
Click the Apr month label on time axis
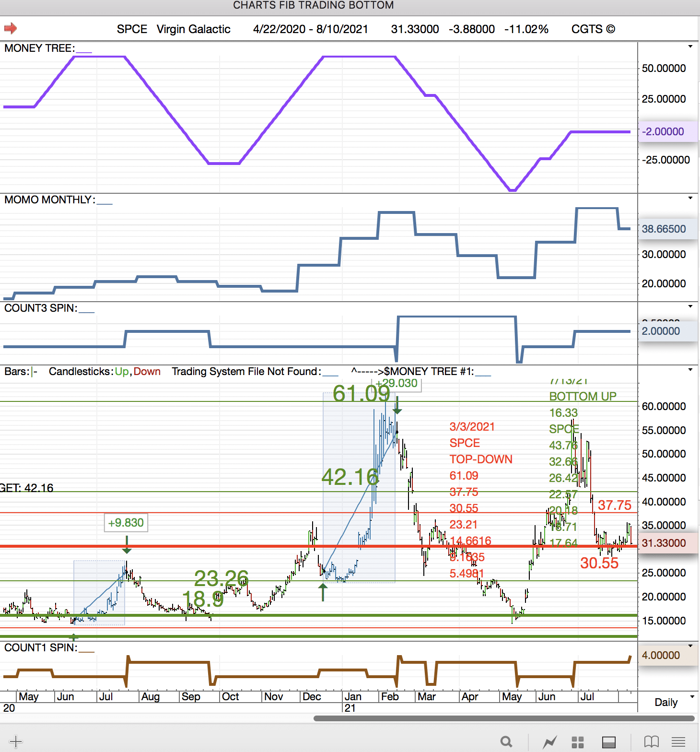click(470, 696)
